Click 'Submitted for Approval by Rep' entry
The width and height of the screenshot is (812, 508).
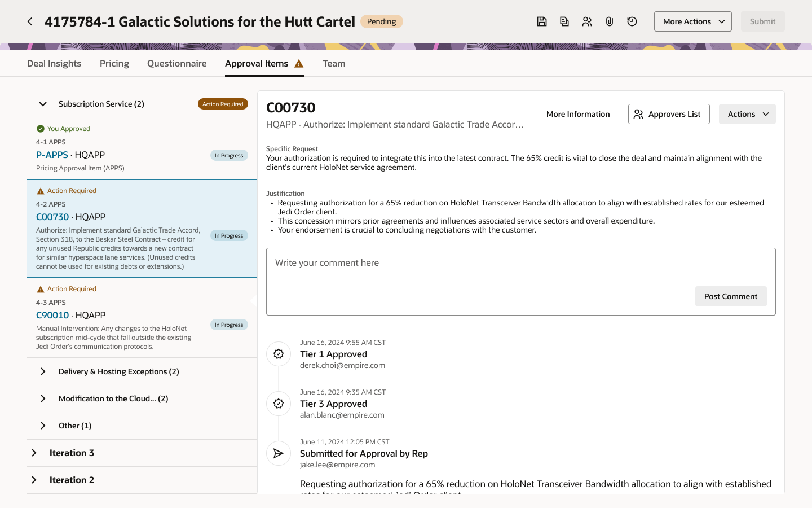pos(364,453)
